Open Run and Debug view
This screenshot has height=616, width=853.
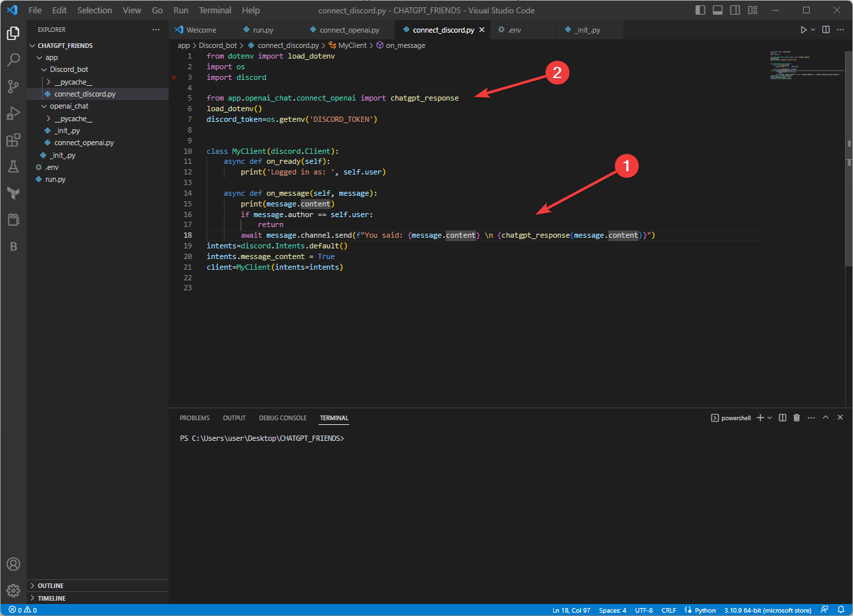click(x=13, y=113)
